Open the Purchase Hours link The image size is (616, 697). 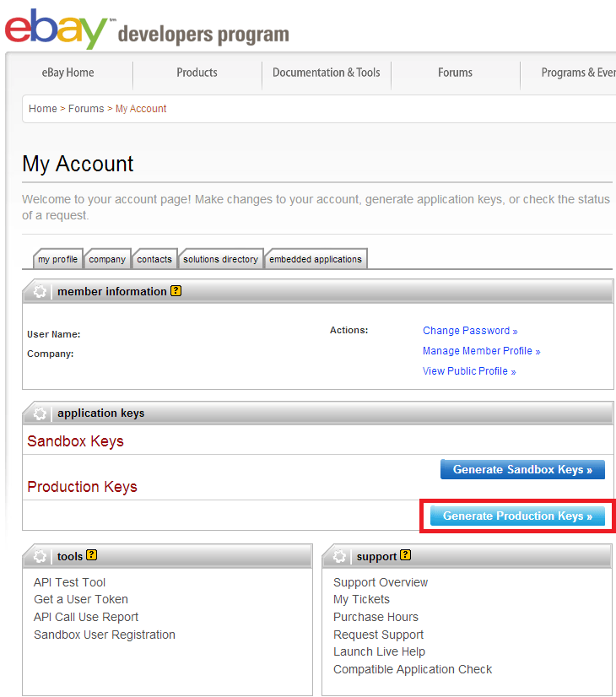pyautogui.click(x=376, y=617)
